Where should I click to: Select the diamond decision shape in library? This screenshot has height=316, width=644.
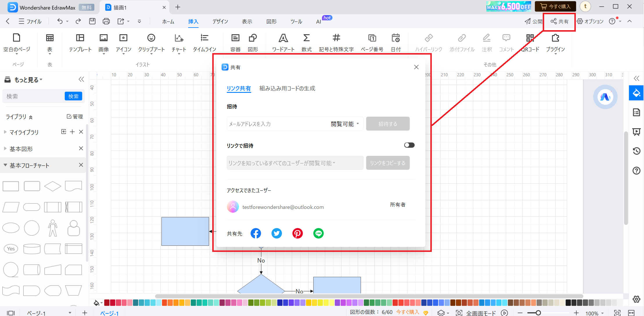click(x=53, y=186)
